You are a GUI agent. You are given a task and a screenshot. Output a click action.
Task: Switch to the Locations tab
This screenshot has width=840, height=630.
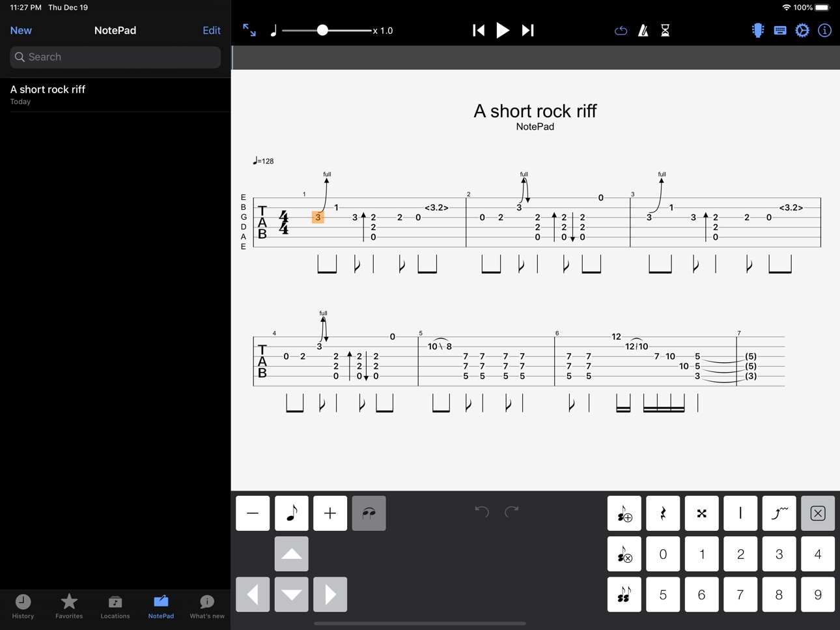coord(115,607)
